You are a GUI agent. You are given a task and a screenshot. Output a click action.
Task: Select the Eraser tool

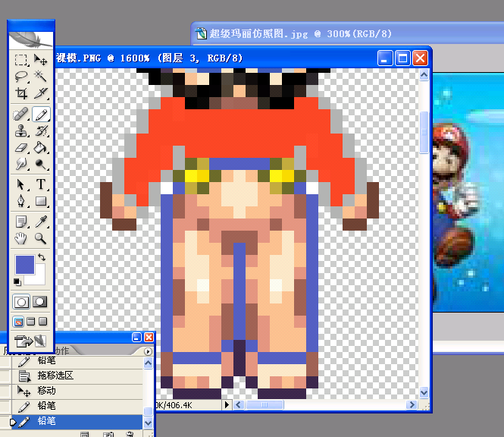point(21,148)
